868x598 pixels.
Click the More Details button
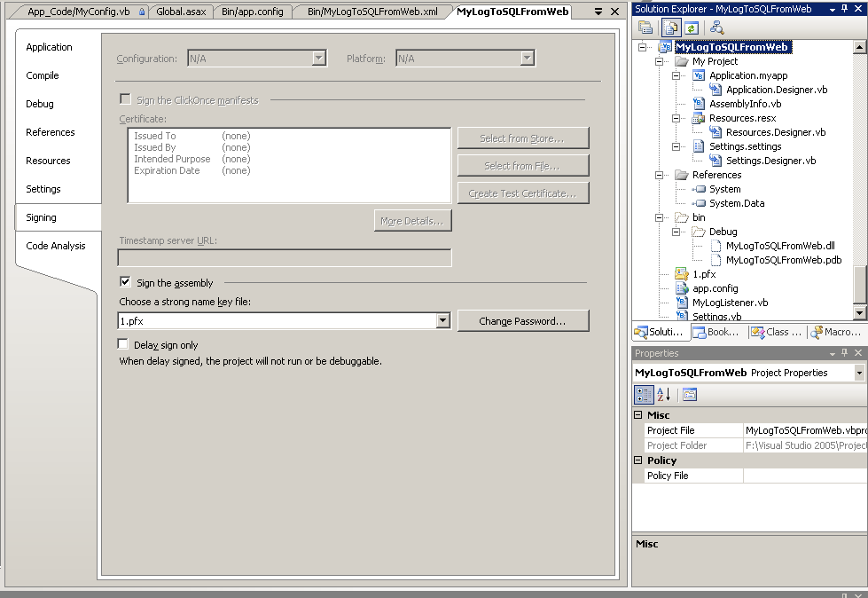pos(412,220)
